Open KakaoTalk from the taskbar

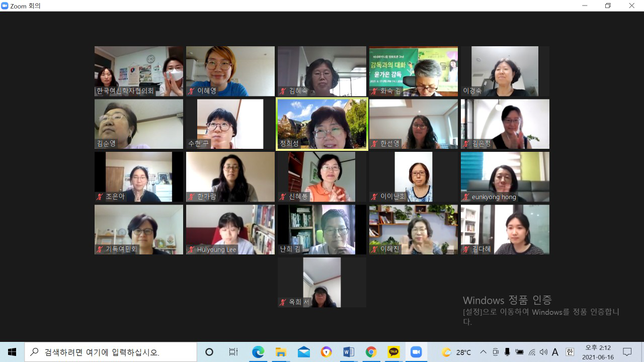tap(393, 352)
